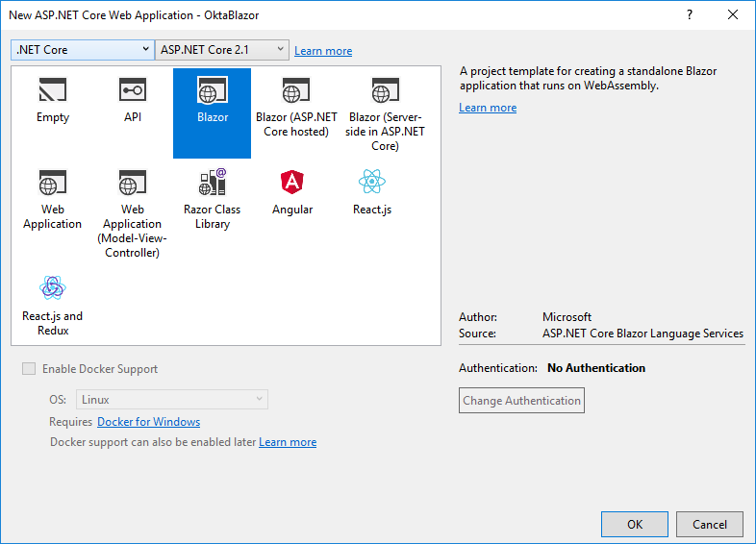The width and height of the screenshot is (756, 544).
Task: Enable Docker Support checkbox
Action: click(x=29, y=369)
